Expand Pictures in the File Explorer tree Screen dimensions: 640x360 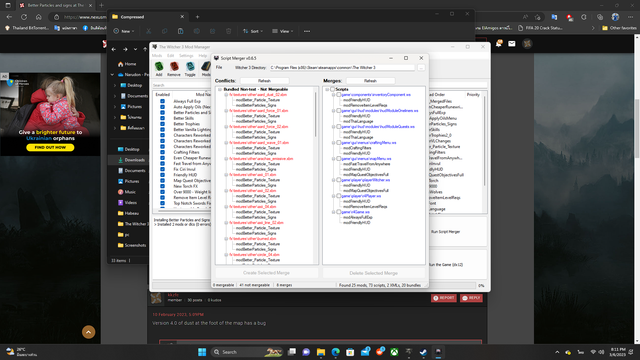click(115, 107)
